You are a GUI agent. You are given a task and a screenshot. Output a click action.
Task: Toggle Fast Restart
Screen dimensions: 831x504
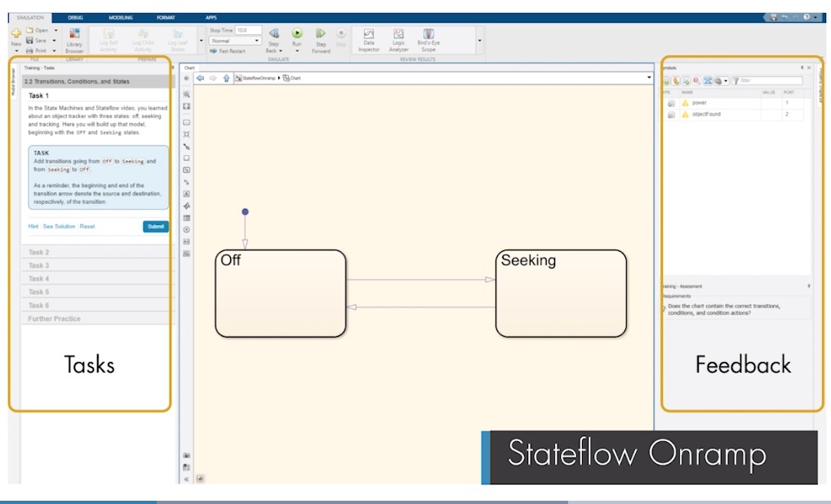pos(228,51)
